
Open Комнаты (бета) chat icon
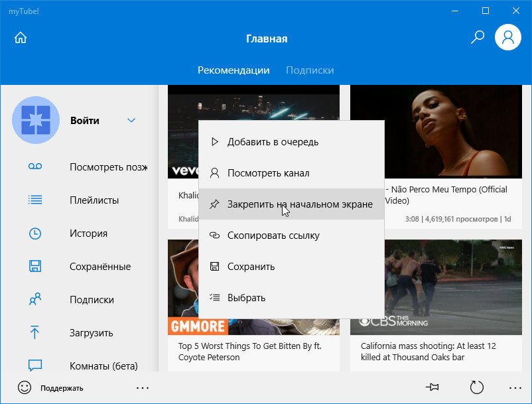click(35, 365)
